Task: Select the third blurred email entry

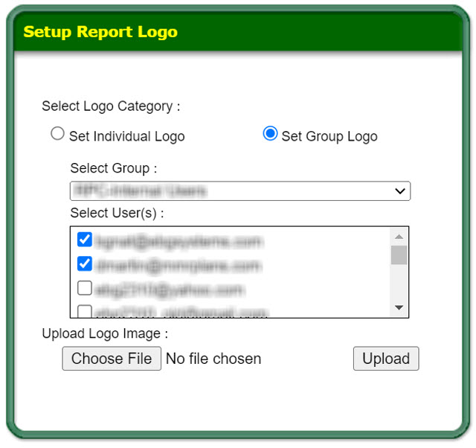Action: (169, 290)
